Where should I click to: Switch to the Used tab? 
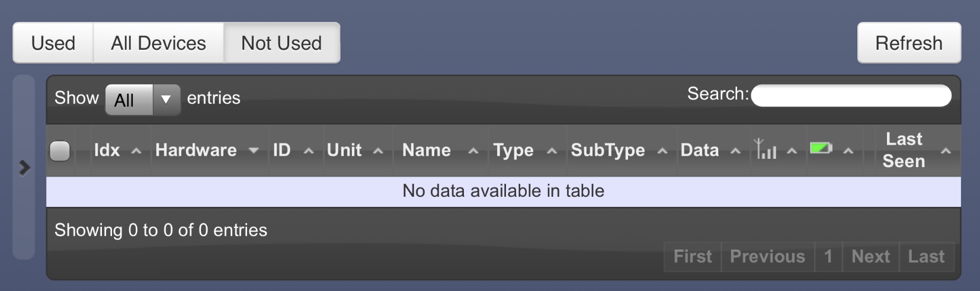tap(53, 43)
